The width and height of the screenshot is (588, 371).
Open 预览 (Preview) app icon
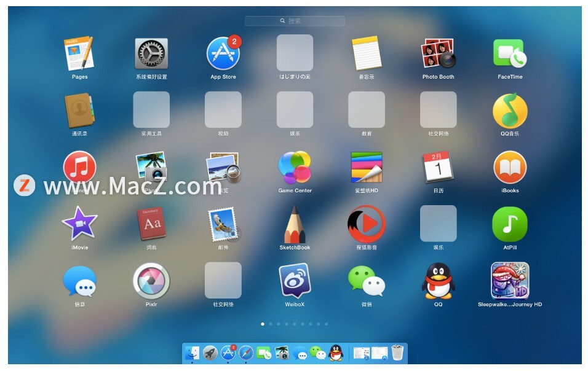point(223,167)
